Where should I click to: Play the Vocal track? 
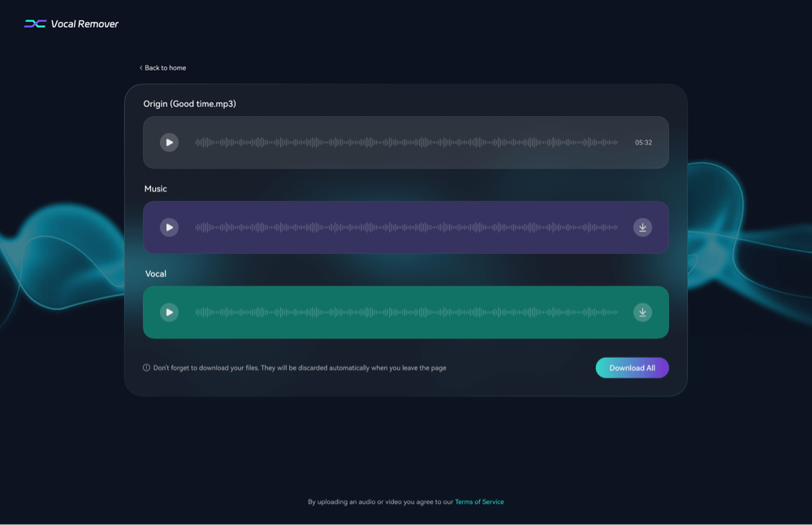[169, 312]
